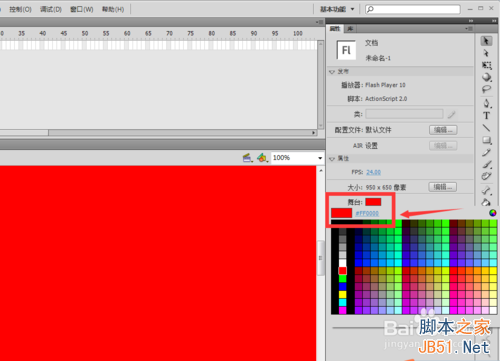The width and height of the screenshot is (500, 361).
Task: Pick the red swatch in left column
Action: coord(343,270)
